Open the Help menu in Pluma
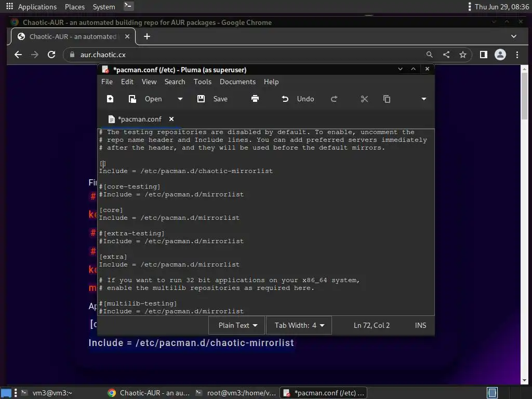 pos(271,82)
